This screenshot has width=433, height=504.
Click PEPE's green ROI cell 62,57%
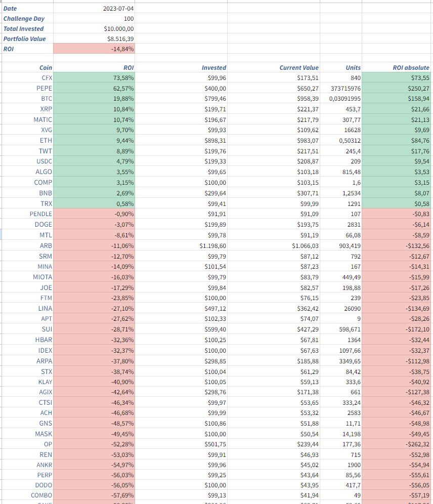click(94, 88)
